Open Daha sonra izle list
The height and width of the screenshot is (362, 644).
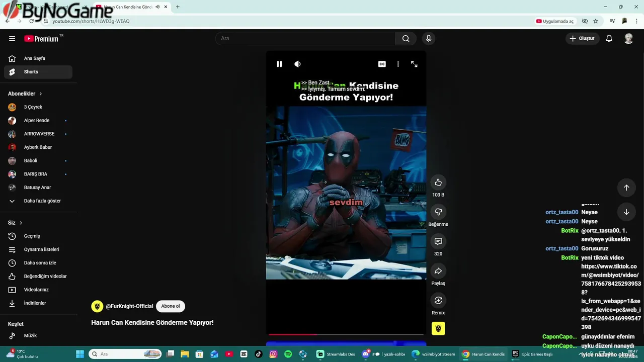pos(38,263)
